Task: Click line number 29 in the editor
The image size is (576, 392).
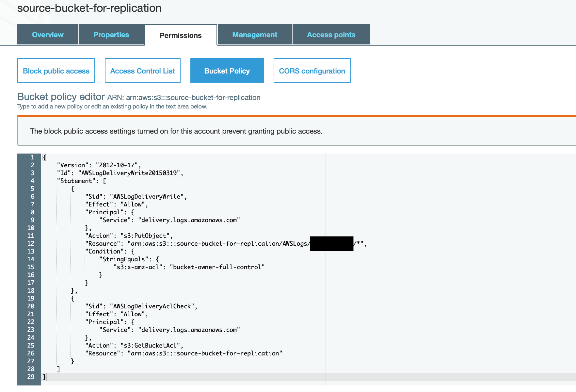Action: tap(30, 377)
